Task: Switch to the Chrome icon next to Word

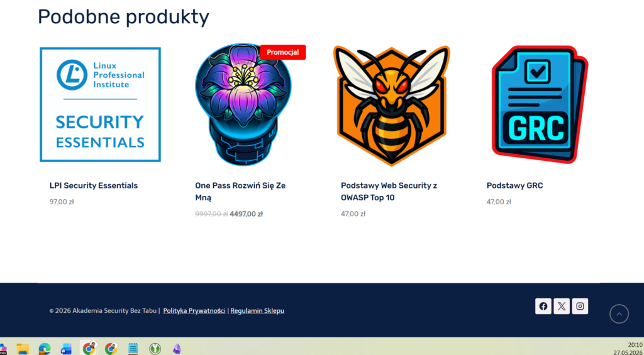Action: pos(88,349)
